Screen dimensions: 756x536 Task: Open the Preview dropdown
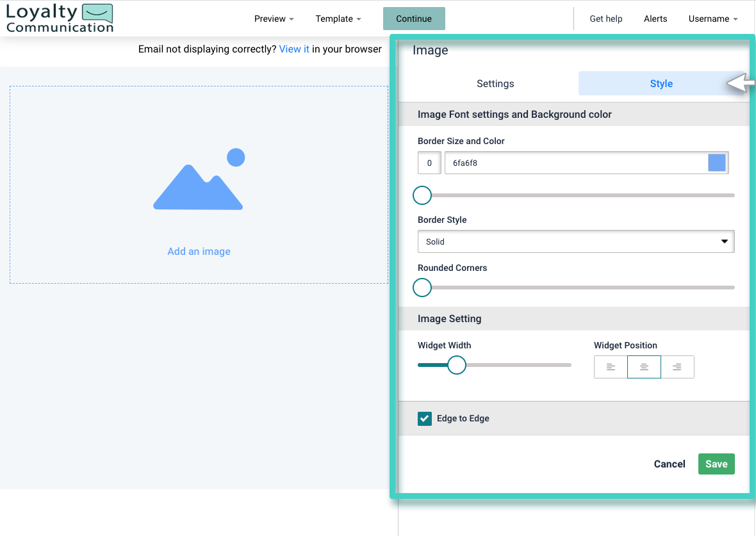point(274,19)
